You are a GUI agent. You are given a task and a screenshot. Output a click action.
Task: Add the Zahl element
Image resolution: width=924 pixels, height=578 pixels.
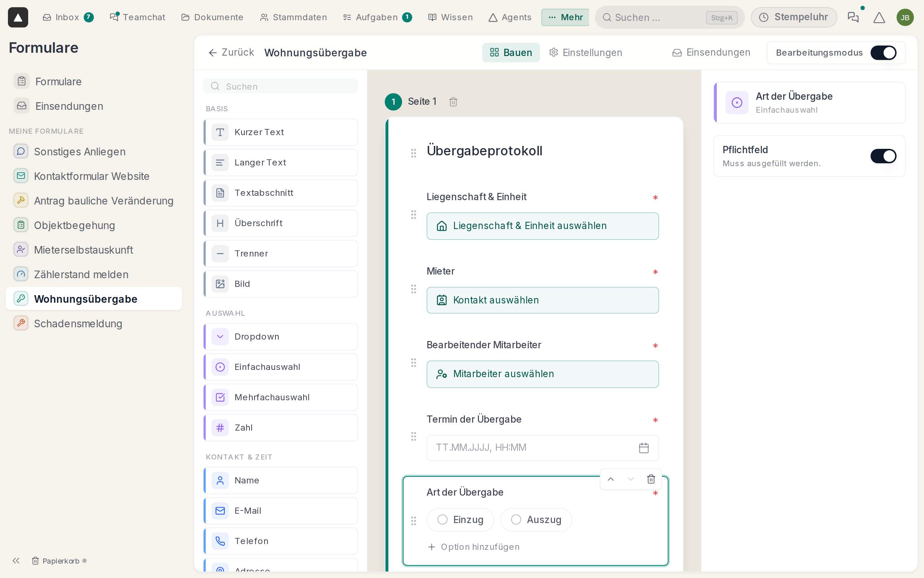[x=281, y=427]
